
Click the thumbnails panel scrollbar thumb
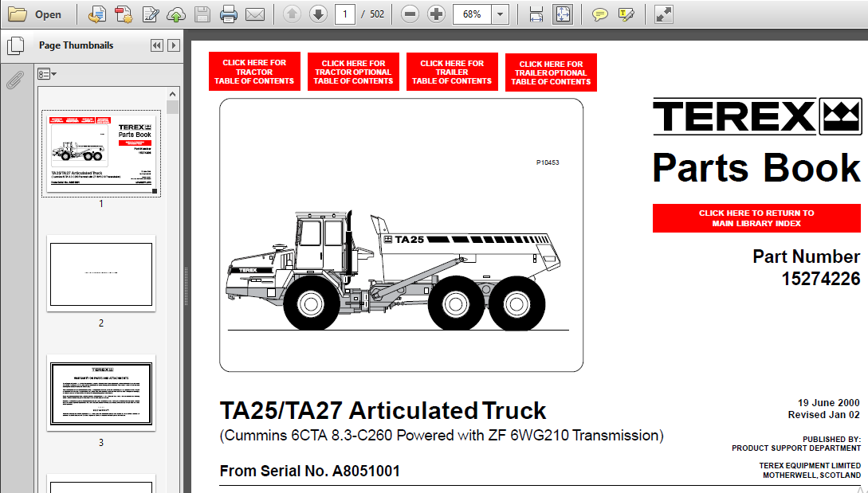tap(172, 107)
